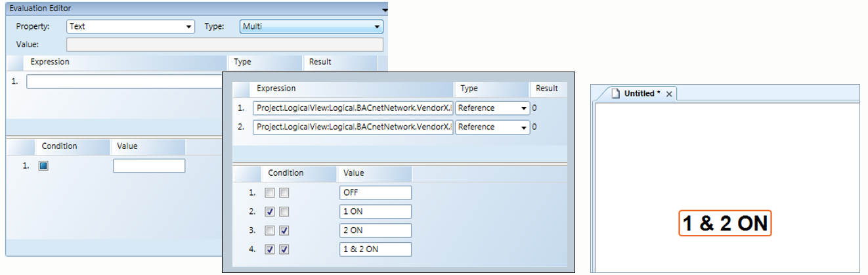Click the Condition column header above checkbox rows 1-4
Viewport: 868px width, 275px height.
[x=286, y=173]
